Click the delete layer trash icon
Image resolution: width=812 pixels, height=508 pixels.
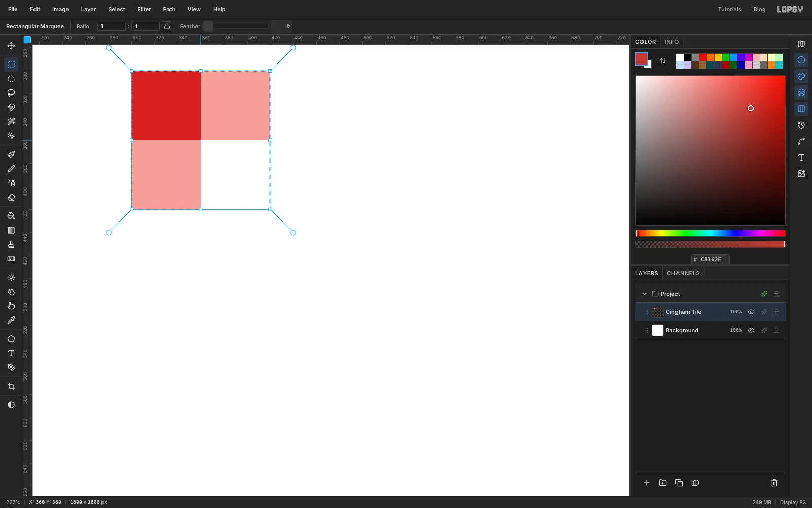click(x=774, y=483)
